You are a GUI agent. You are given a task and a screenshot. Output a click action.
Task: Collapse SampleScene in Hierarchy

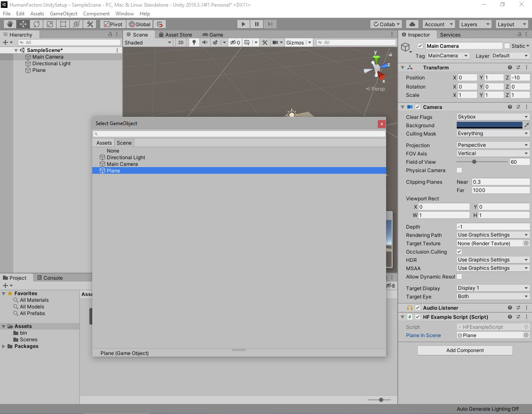16,50
